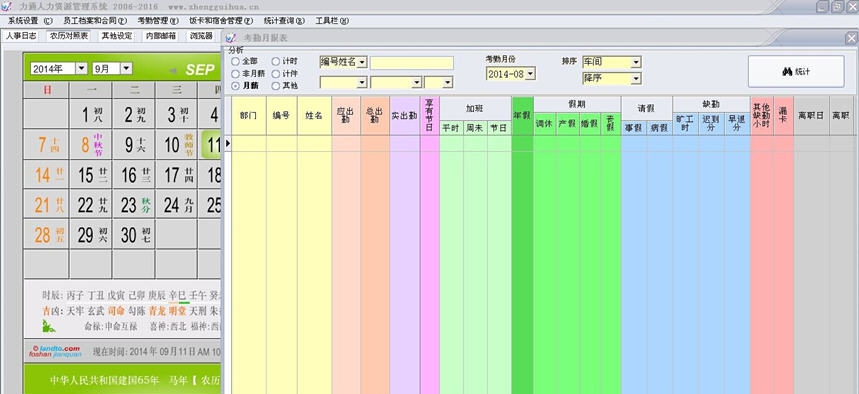
Task: Click the green plant icon below the calendar
Action: (x=48, y=326)
